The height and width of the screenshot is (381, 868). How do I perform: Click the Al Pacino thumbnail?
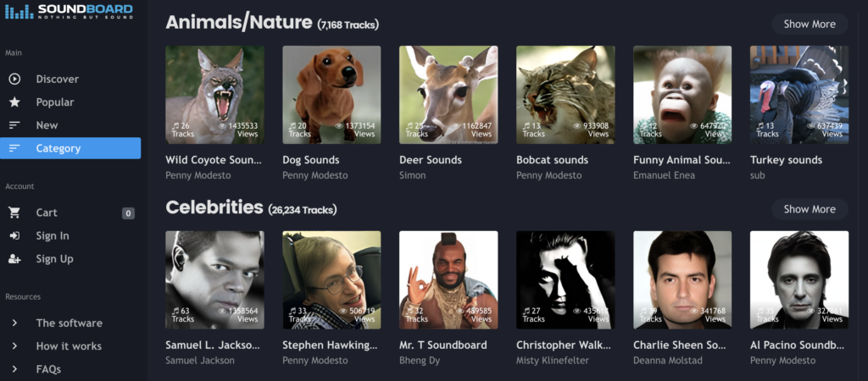coord(798,279)
